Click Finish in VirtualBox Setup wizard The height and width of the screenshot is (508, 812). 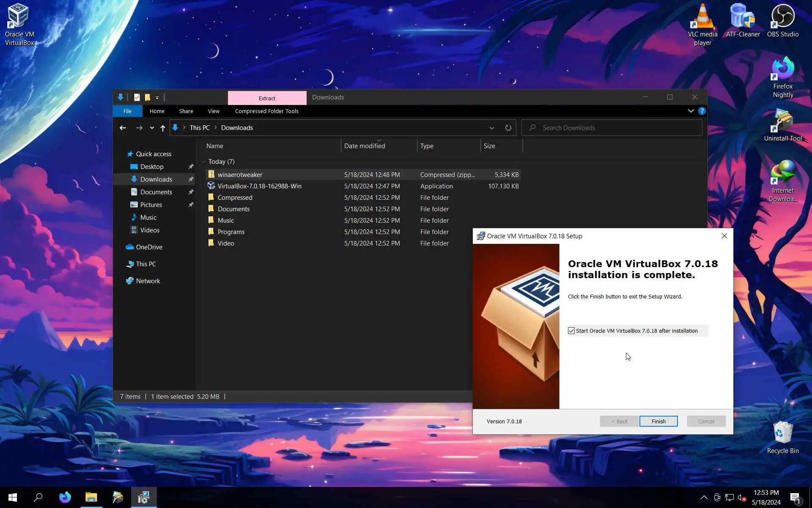click(658, 421)
